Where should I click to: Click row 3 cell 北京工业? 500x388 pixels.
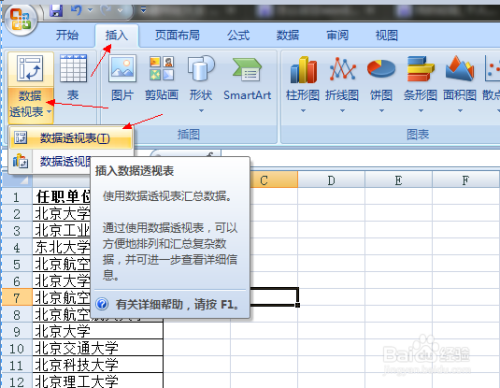point(62,230)
